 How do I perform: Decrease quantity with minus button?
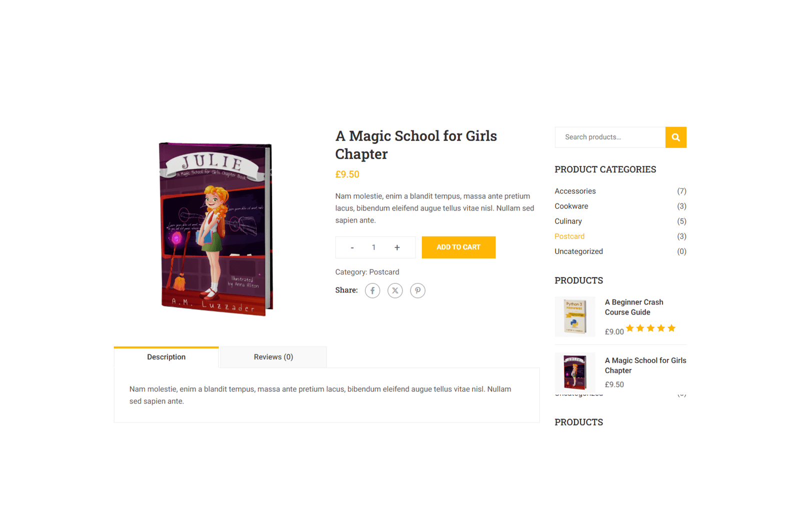click(352, 247)
